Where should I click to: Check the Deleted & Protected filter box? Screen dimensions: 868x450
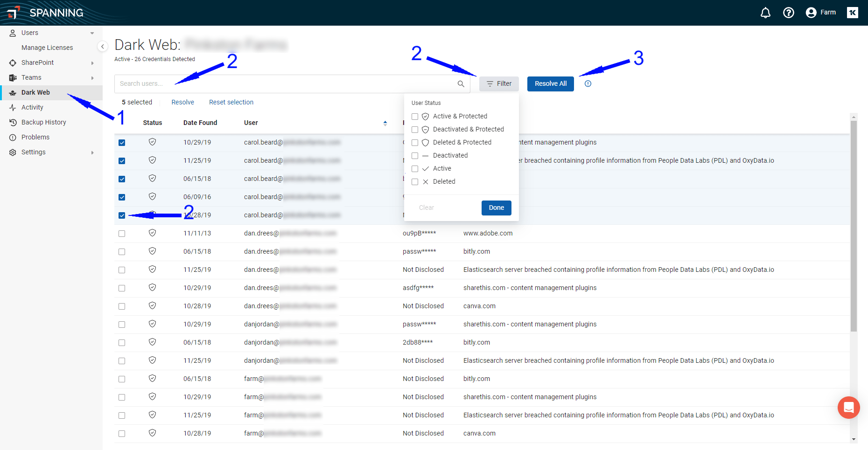click(x=415, y=143)
